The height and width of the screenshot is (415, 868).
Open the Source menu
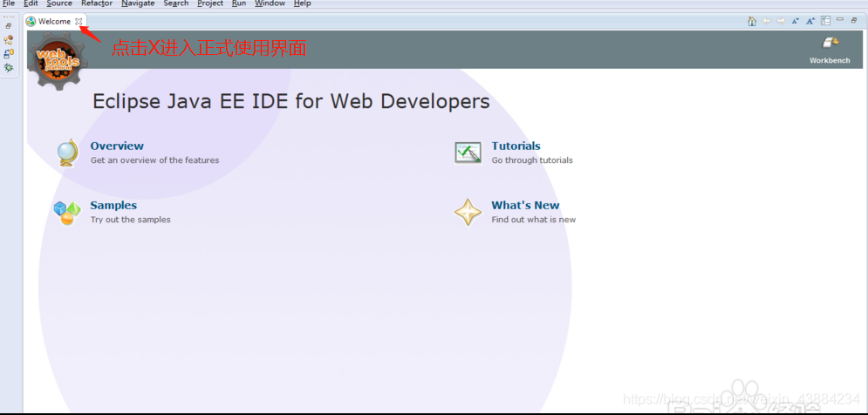coord(59,3)
